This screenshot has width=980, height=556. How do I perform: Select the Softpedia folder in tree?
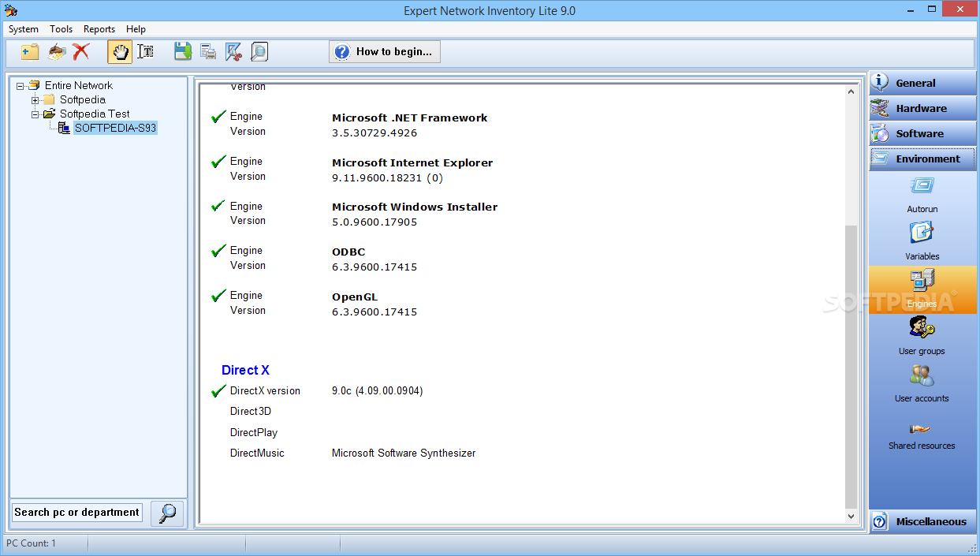[x=83, y=100]
